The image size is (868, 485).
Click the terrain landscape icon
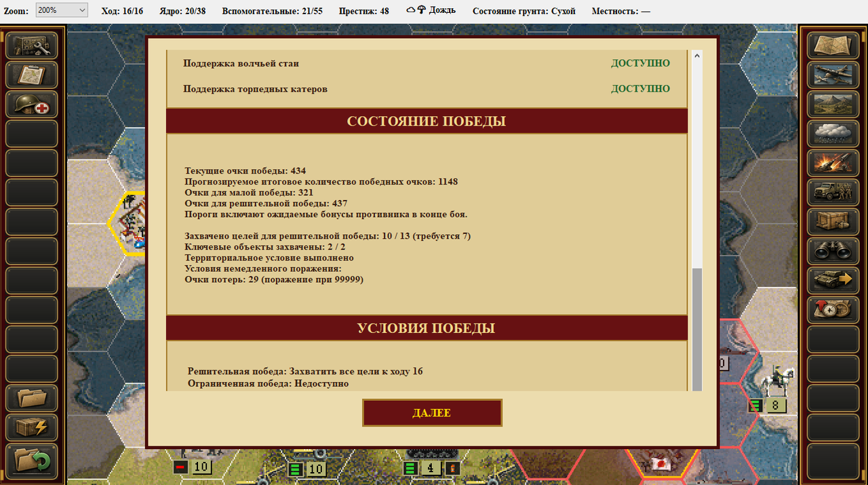[832, 104]
